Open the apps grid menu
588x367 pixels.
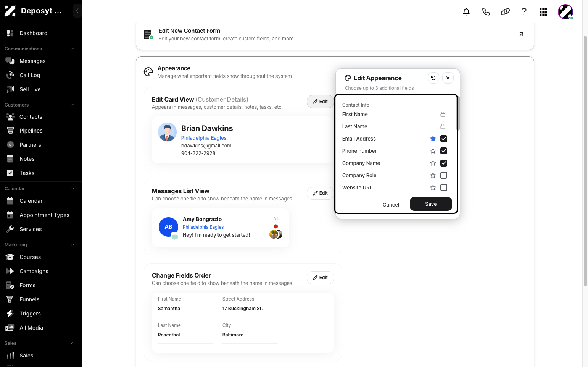click(x=543, y=12)
